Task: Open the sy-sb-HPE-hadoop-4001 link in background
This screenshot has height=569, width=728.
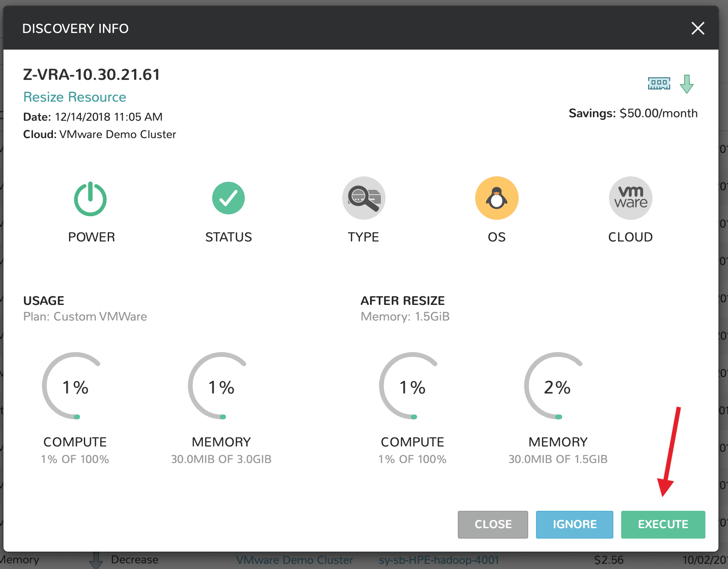Action: click(439, 560)
